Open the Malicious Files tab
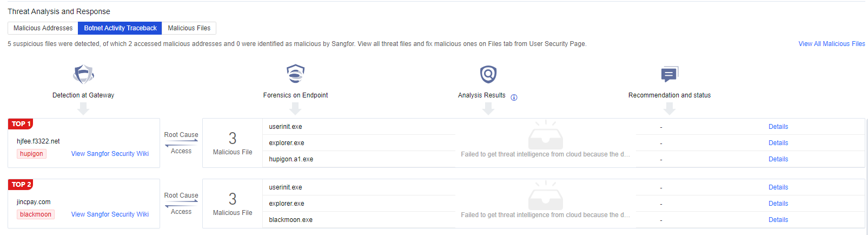Screen dimensions: 868x235 pyautogui.click(x=189, y=28)
